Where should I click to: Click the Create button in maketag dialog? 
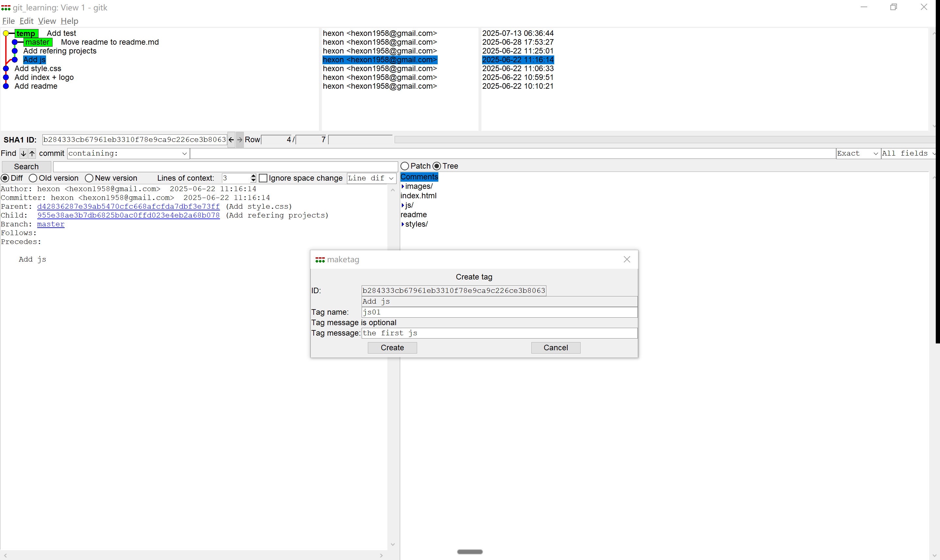click(392, 348)
